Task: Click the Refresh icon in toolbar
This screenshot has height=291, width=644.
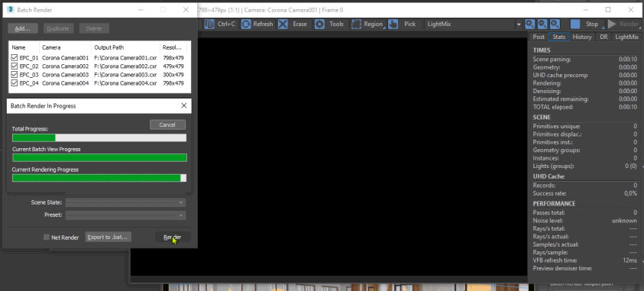Action: [x=246, y=24]
